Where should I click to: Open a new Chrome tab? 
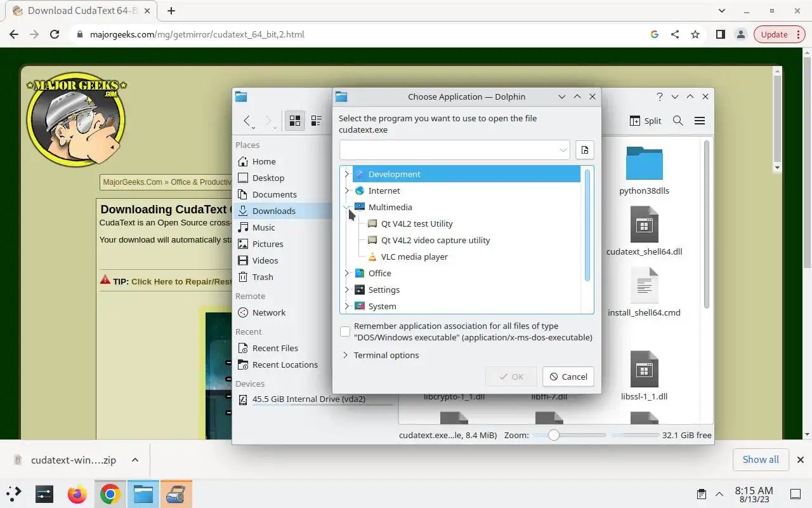pyautogui.click(x=171, y=11)
